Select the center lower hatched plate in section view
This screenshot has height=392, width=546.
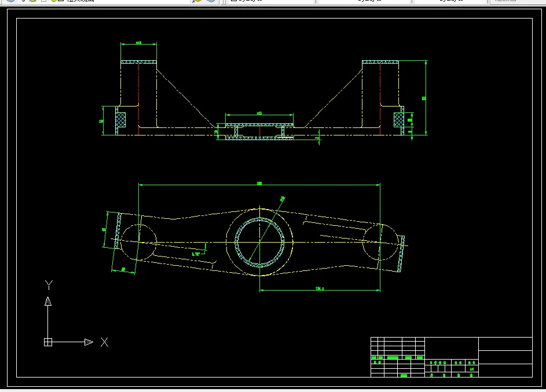click(259, 138)
